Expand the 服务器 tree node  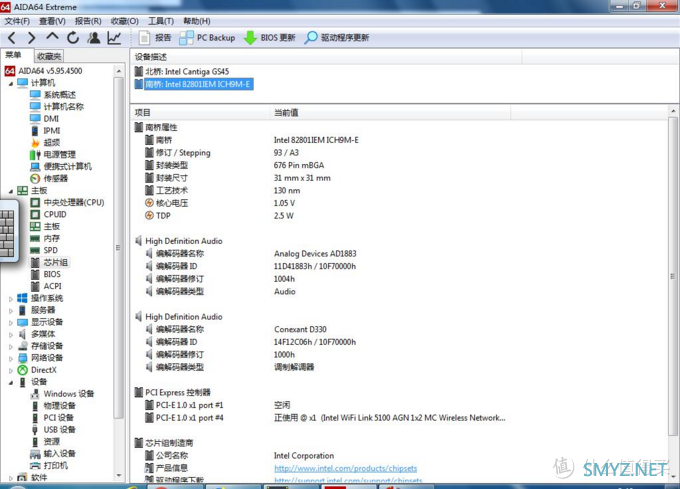click(x=11, y=310)
